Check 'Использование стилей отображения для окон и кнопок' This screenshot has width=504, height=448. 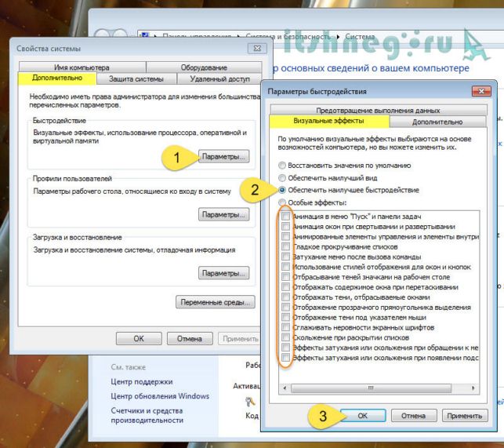pos(285,267)
